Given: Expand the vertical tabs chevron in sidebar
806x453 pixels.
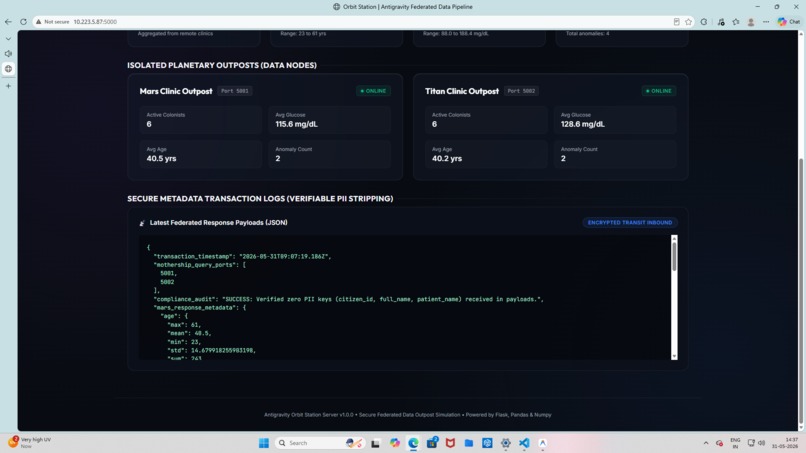Looking at the screenshot, I should [8, 39].
